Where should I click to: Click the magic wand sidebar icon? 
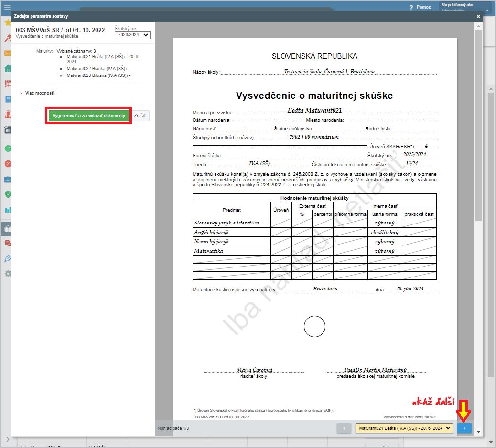tap(8, 38)
